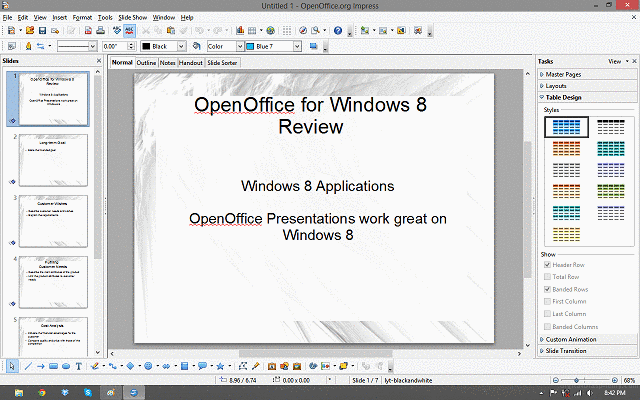
Task: Increase line width with spinner up arrow
Action: click(x=131, y=44)
